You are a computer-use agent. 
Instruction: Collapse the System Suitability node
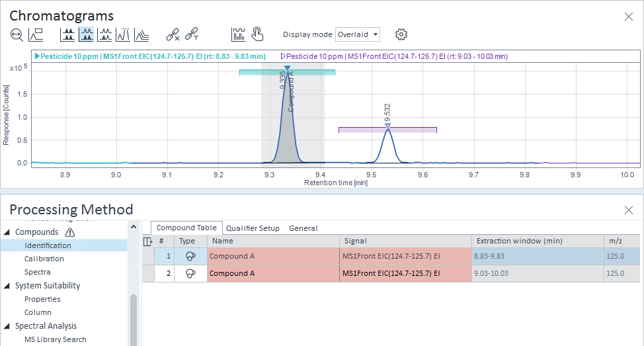coord(7,286)
